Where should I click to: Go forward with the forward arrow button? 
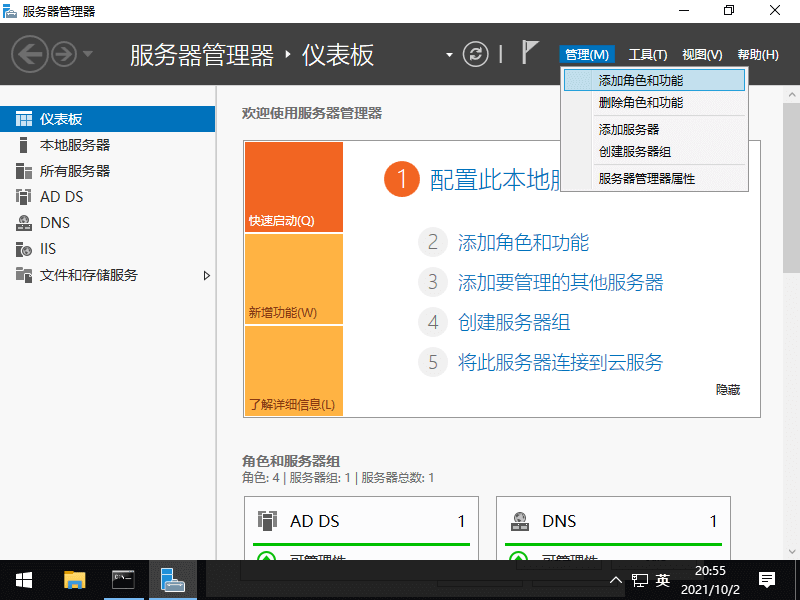coord(64,54)
